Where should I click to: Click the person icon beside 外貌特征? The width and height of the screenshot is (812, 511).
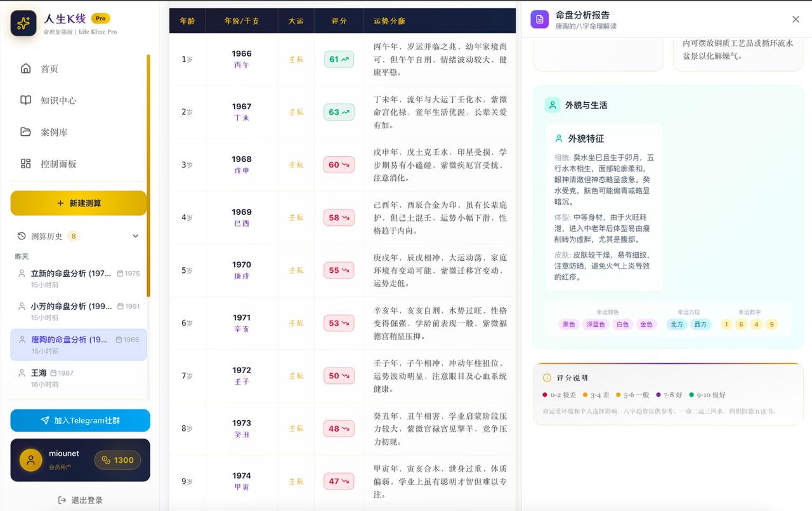[559, 138]
